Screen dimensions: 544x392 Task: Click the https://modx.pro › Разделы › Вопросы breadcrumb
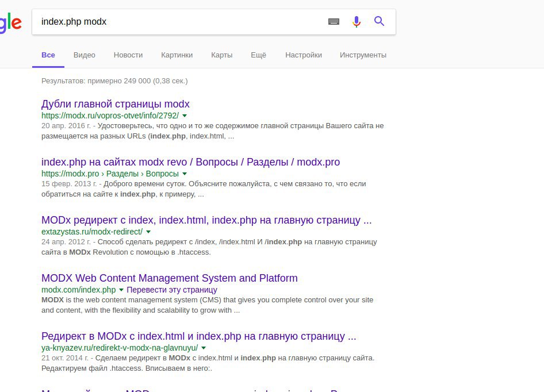pyautogui.click(x=110, y=174)
